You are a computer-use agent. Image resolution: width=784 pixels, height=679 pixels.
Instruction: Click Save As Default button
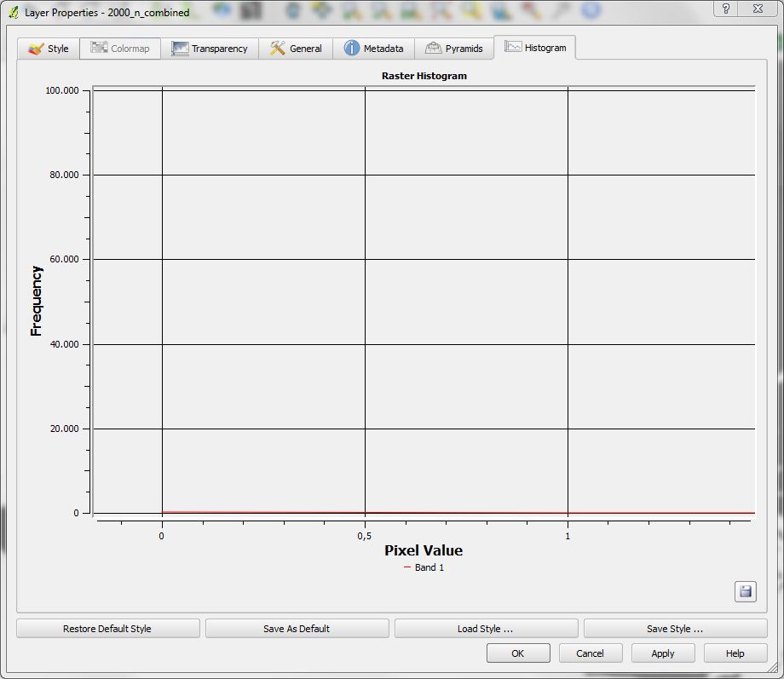click(297, 629)
